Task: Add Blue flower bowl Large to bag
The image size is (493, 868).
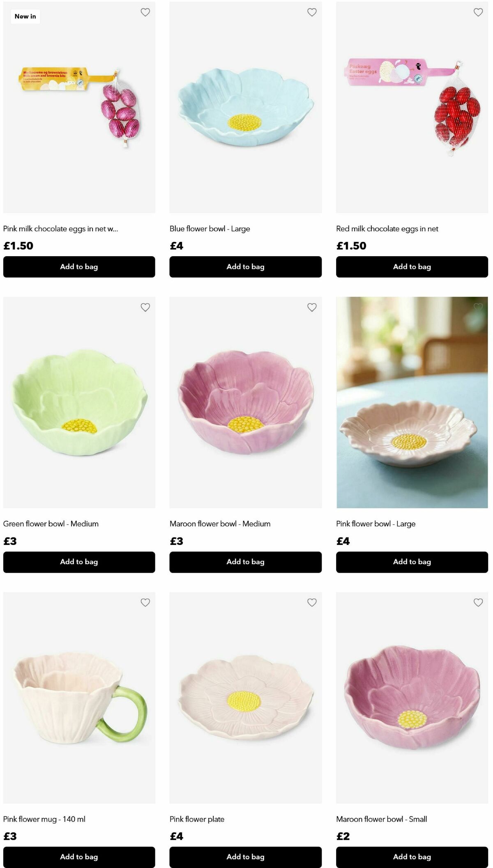Action: pos(245,267)
